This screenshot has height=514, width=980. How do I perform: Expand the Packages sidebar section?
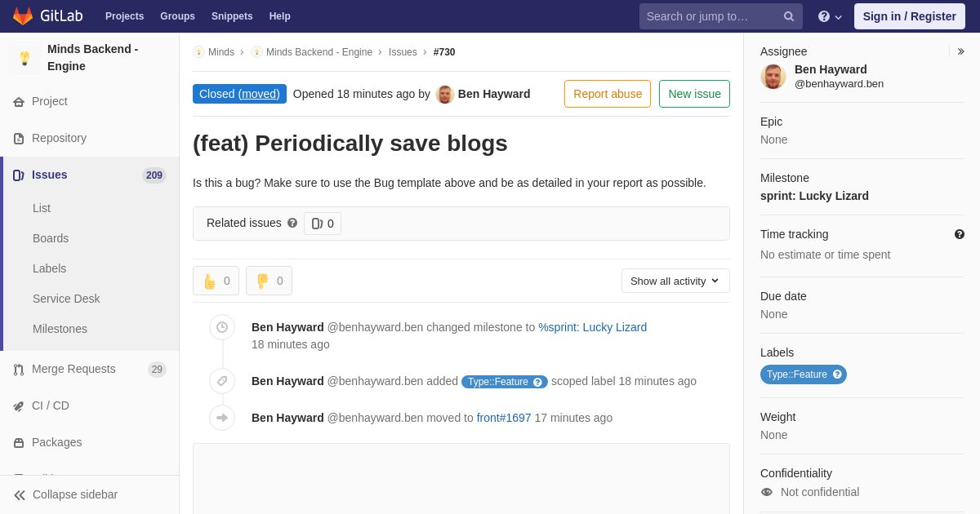pos(90,442)
